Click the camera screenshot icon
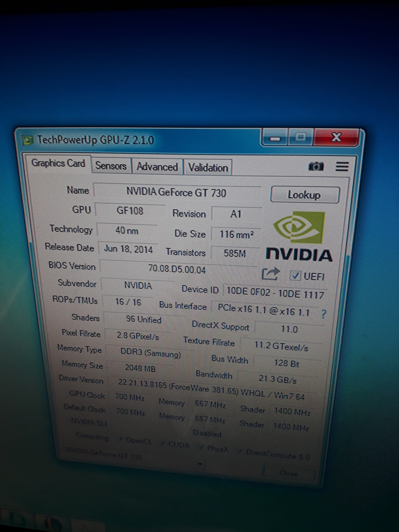This screenshot has width=399, height=532. point(316,166)
